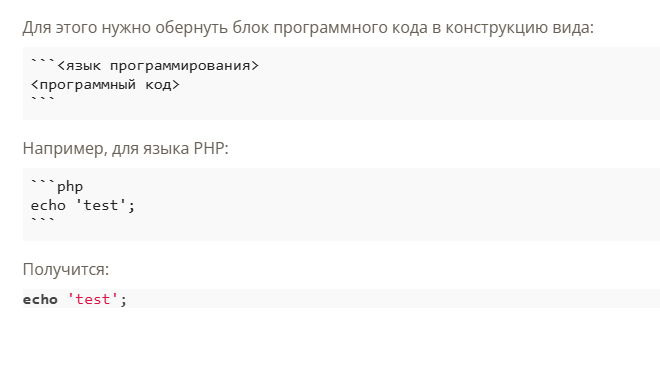Viewport: 660px width, 368px height.
Task: Click the '<программный код>' placeholder line
Action: 105,85
